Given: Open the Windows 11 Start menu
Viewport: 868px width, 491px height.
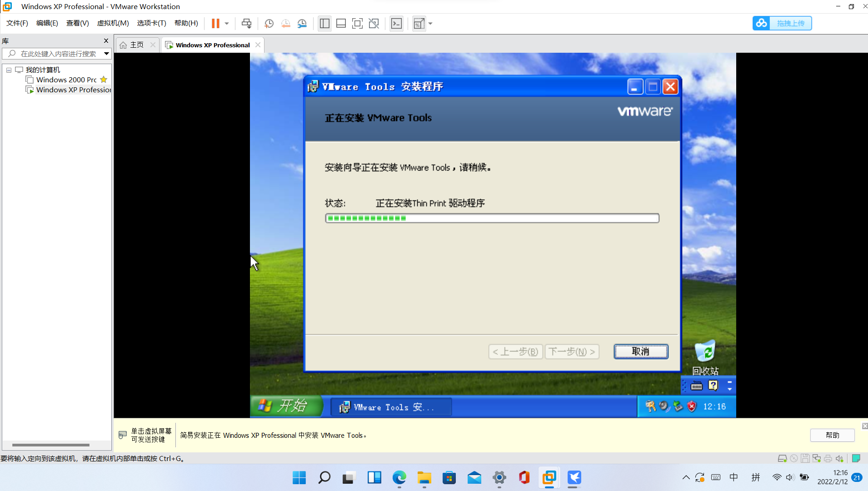Looking at the screenshot, I should click(x=299, y=477).
